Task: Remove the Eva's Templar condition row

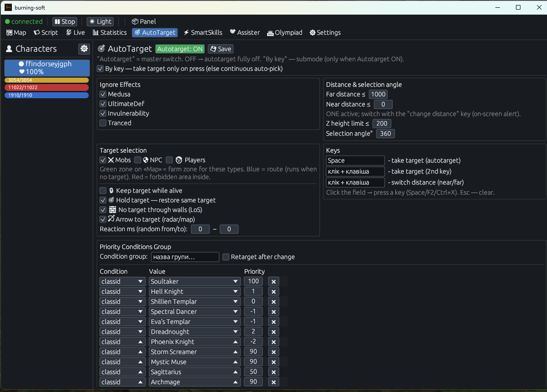Action: coord(273,322)
